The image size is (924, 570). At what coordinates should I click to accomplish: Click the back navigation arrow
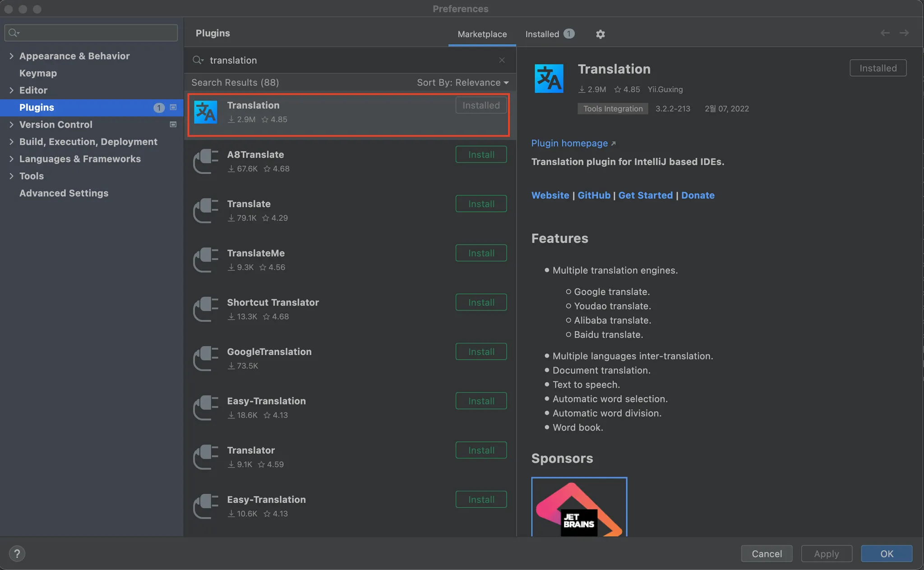(x=885, y=33)
